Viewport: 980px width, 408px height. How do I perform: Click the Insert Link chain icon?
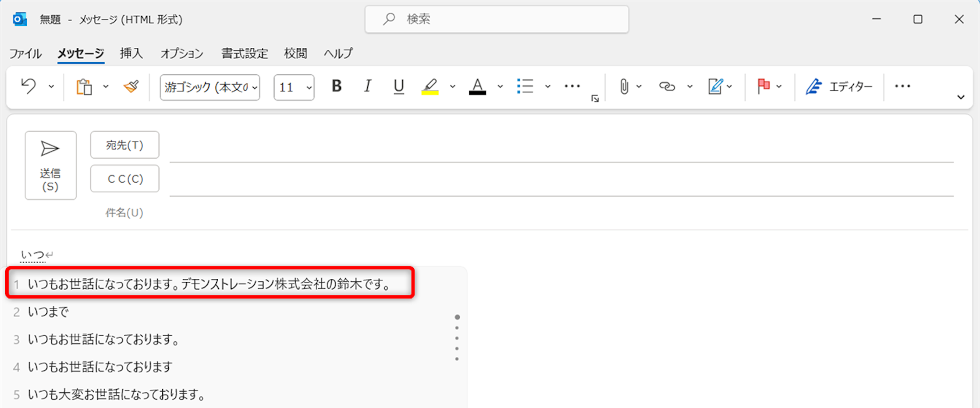[x=667, y=87]
